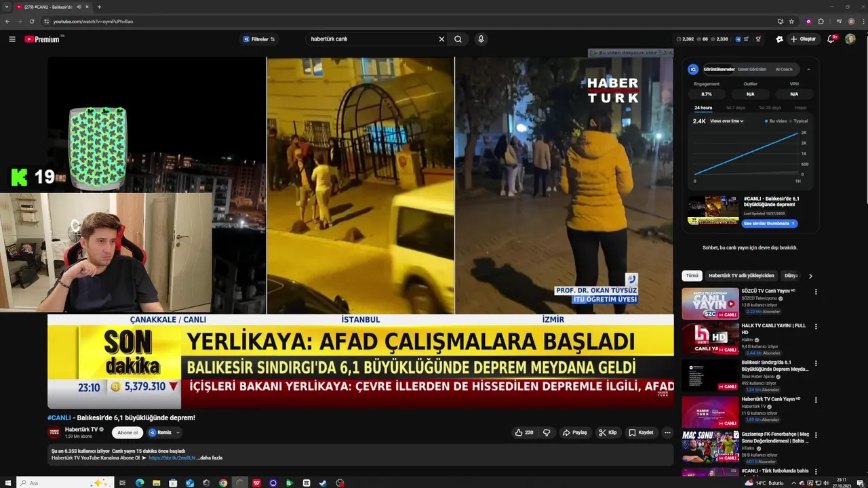Open the account avatar menu

click(x=850, y=39)
